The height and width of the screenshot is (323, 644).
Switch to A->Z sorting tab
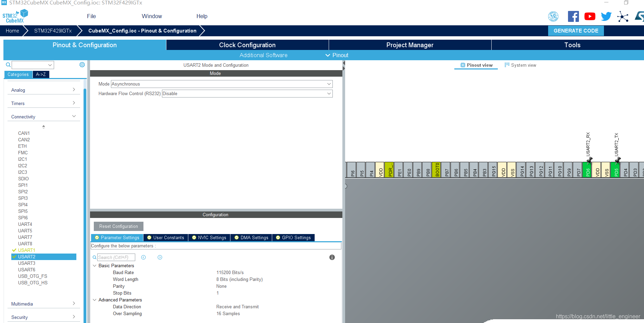click(x=41, y=74)
